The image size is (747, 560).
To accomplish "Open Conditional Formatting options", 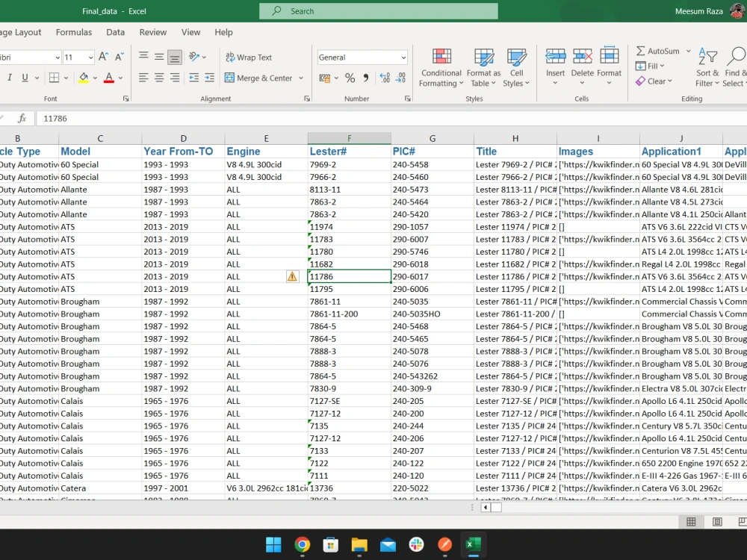I will point(441,66).
